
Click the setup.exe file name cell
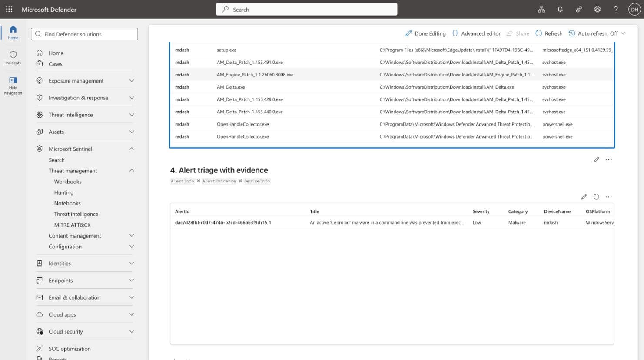click(x=226, y=50)
